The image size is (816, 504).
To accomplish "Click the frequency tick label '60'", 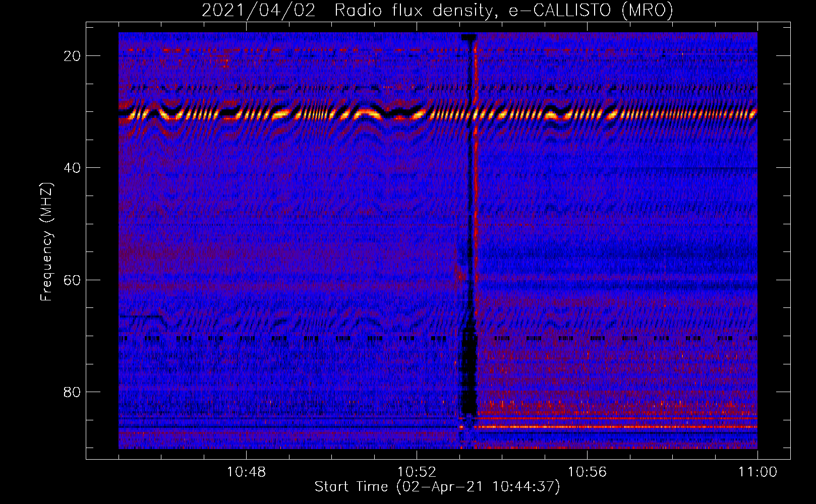I will 73,280.
